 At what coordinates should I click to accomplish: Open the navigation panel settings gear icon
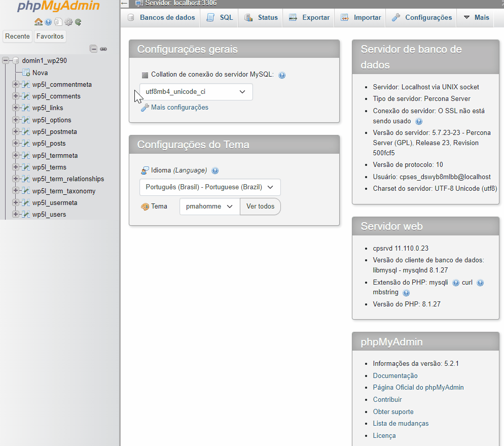(68, 22)
